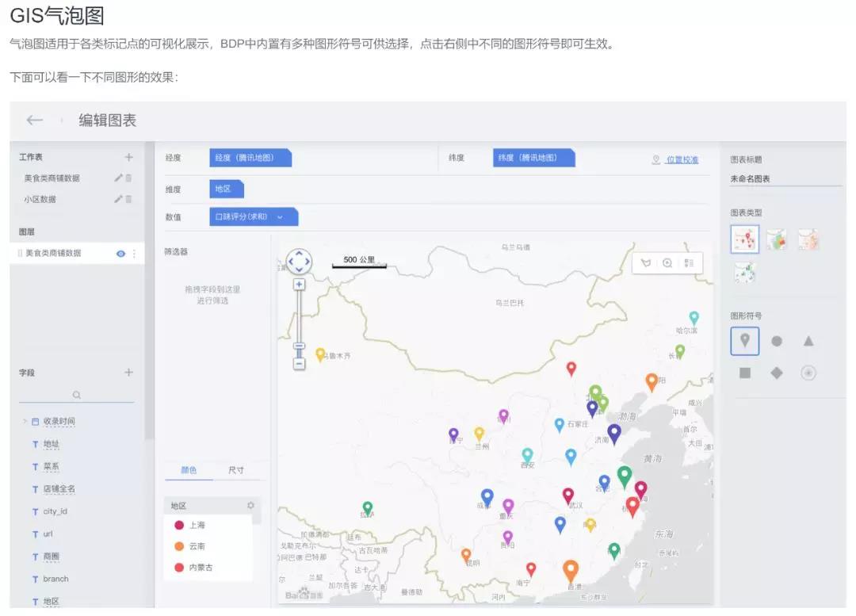Click the 地区 dimension chip
The width and height of the screenshot is (856, 616).
(x=227, y=189)
